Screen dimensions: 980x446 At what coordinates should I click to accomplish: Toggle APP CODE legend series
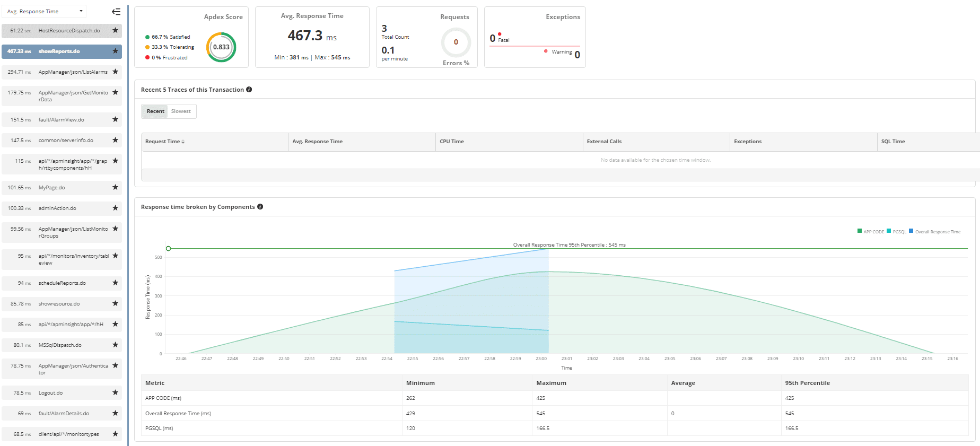click(x=870, y=232)
